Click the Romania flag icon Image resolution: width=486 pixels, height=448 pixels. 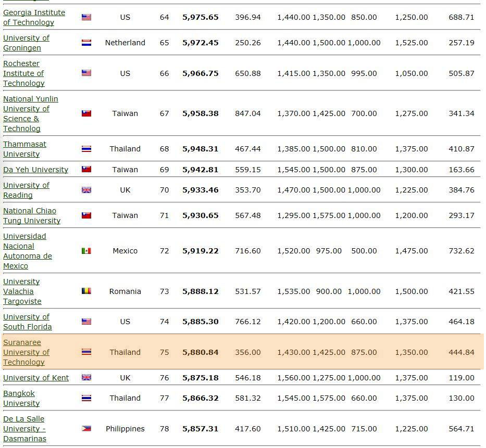tap(86, 291)
